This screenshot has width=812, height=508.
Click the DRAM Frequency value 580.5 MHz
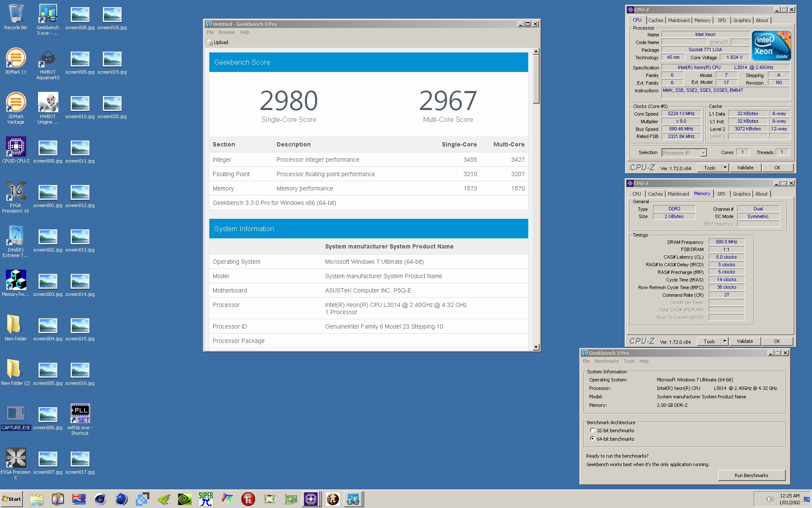coord(726,242)
